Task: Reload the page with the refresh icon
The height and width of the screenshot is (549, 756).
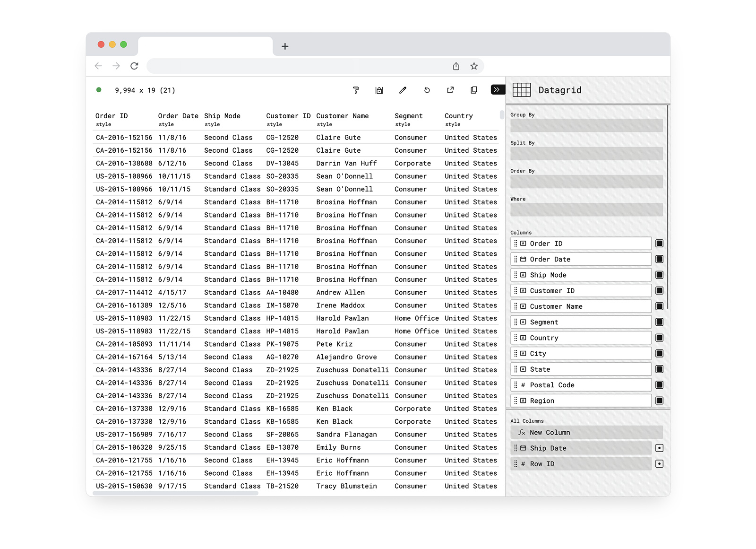Action: (134, 66)
